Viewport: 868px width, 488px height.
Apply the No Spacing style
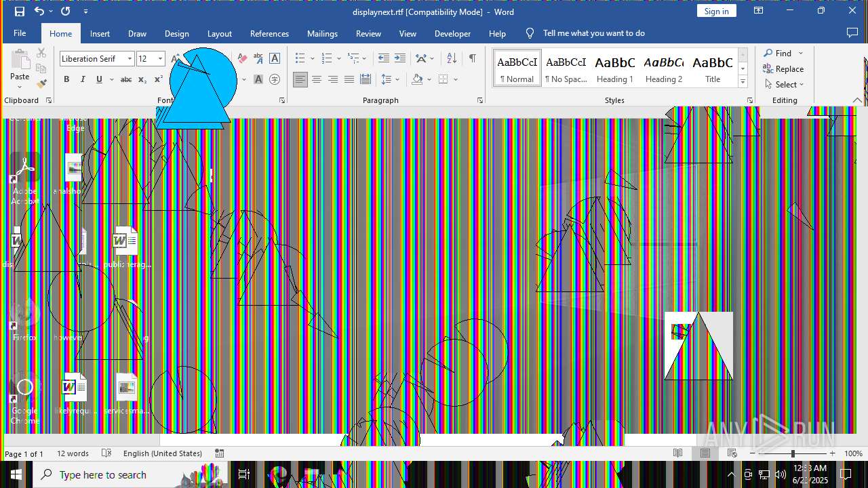[566, 68]
